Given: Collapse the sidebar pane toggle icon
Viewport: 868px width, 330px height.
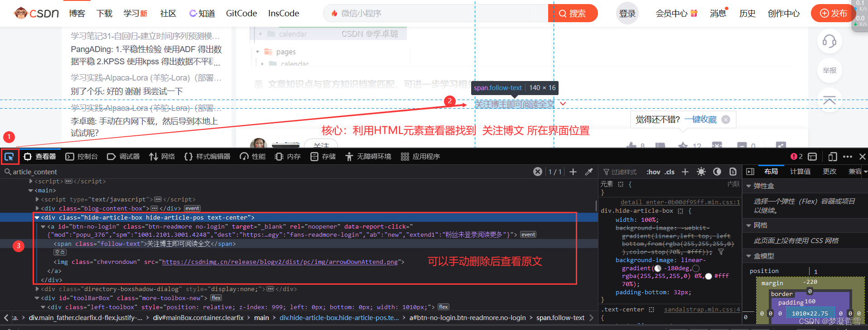Looking at the screenshot, I should [750, 172].
